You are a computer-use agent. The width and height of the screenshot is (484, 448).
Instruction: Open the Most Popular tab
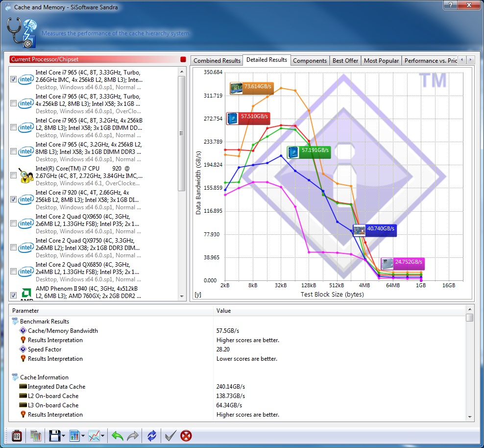tap(381, 60)
